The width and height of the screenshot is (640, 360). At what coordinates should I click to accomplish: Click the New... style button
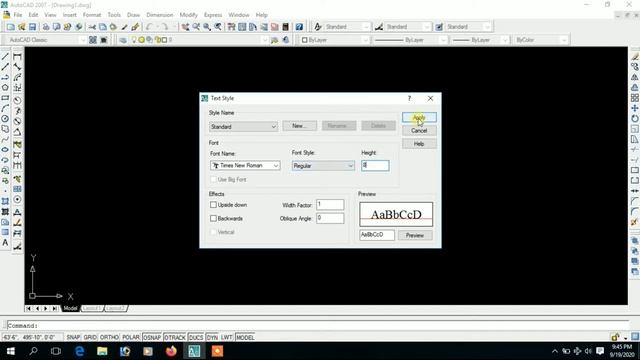click(299, 126)
